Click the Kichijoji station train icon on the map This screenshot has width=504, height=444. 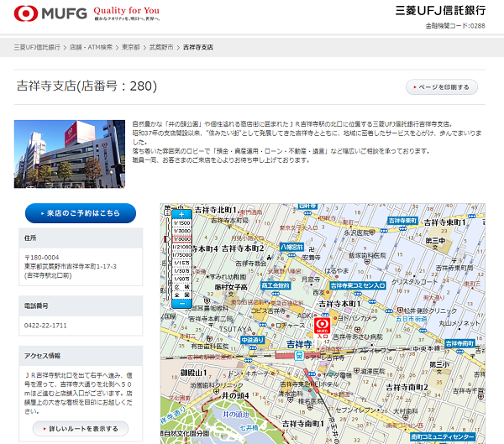click(299, 355)
